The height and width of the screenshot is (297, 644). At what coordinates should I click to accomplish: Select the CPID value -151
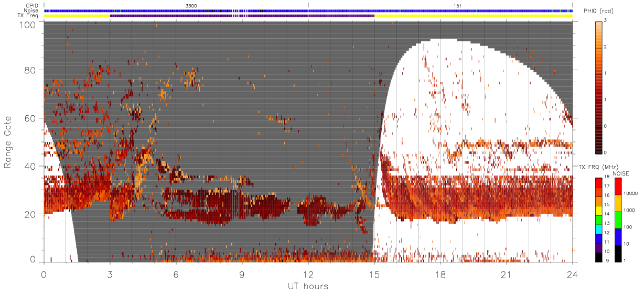(x=455, y=5)
